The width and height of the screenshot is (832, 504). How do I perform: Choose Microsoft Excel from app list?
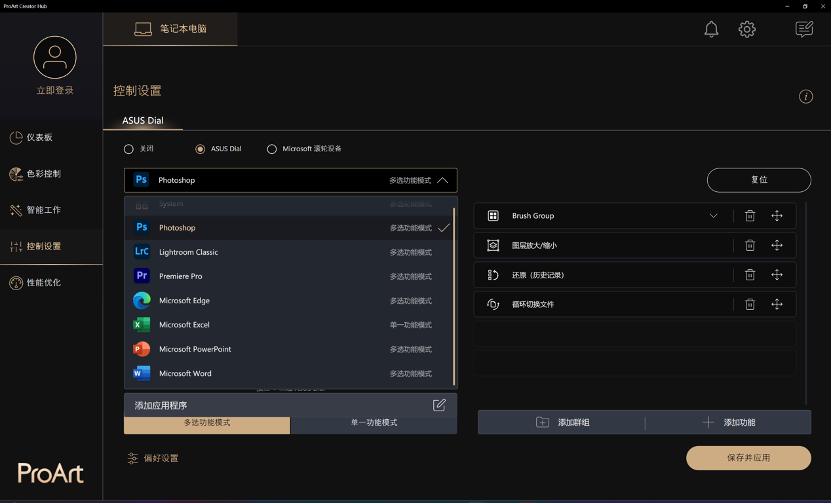(x=290, y=325)
